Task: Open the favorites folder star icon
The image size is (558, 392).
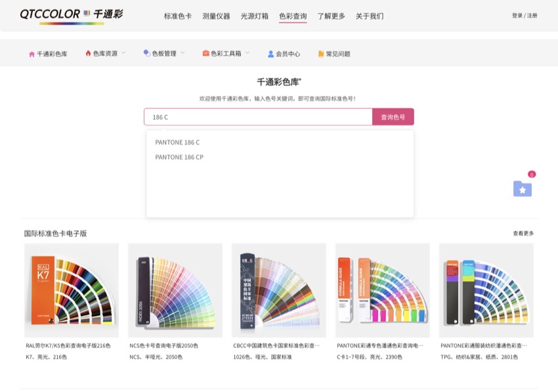Action: coord(523,189)
